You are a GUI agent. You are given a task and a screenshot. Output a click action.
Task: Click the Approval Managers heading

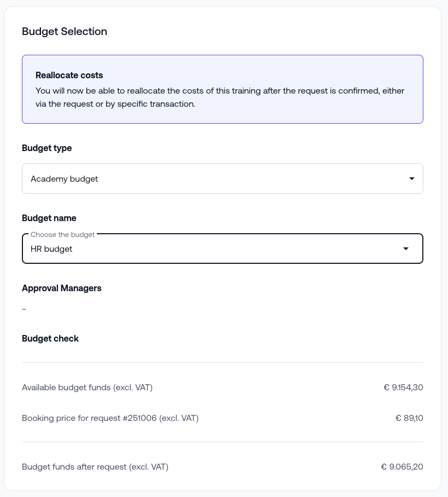(62, 288)
